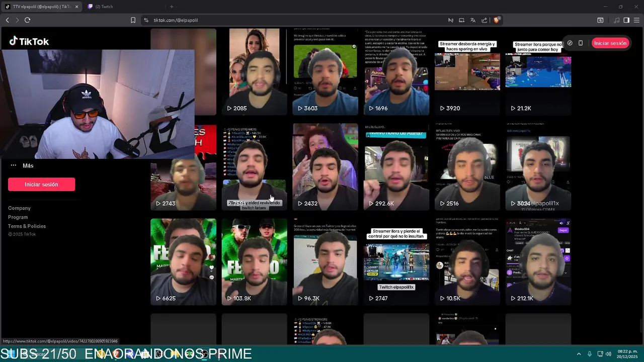This screenshot has width=644, height=362.
Task: Click the TikTok logo
Action: pos(29,41)
